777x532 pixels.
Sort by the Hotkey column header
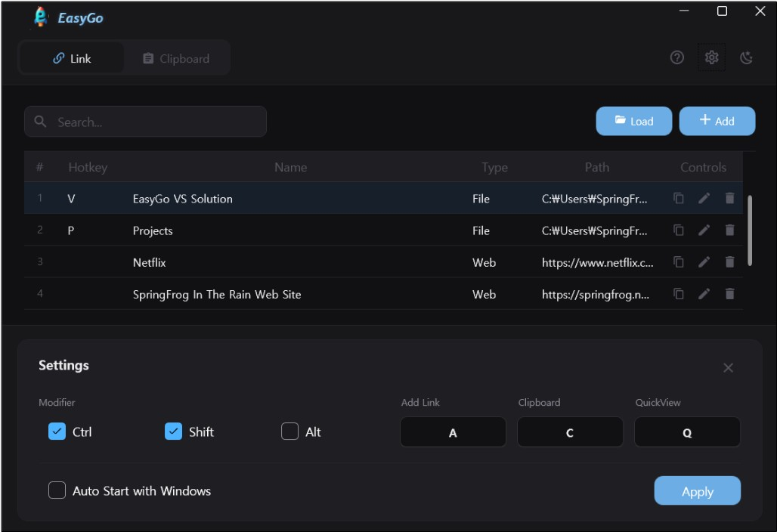[x=88, y=168]
